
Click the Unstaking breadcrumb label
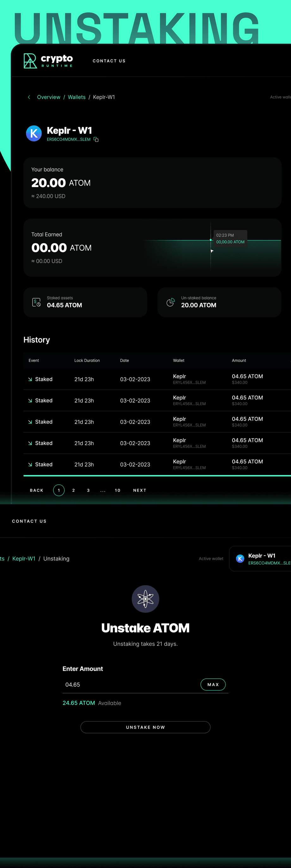click(56, 559)
